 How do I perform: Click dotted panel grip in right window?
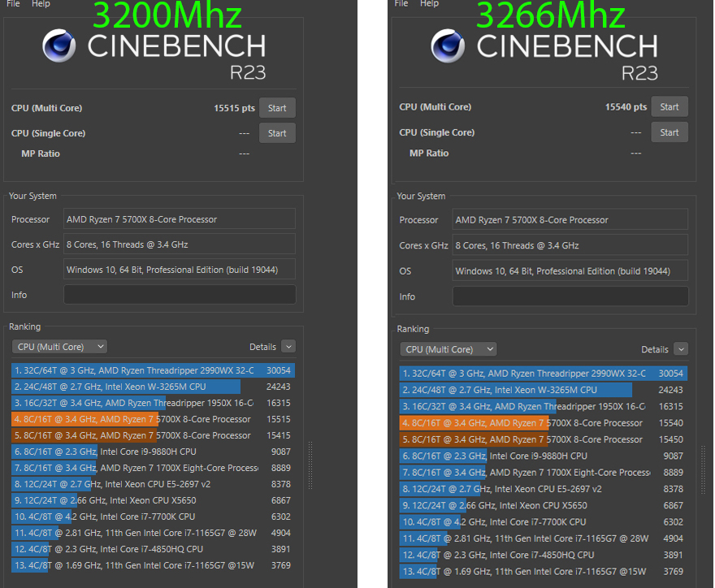tap(703, 469)
